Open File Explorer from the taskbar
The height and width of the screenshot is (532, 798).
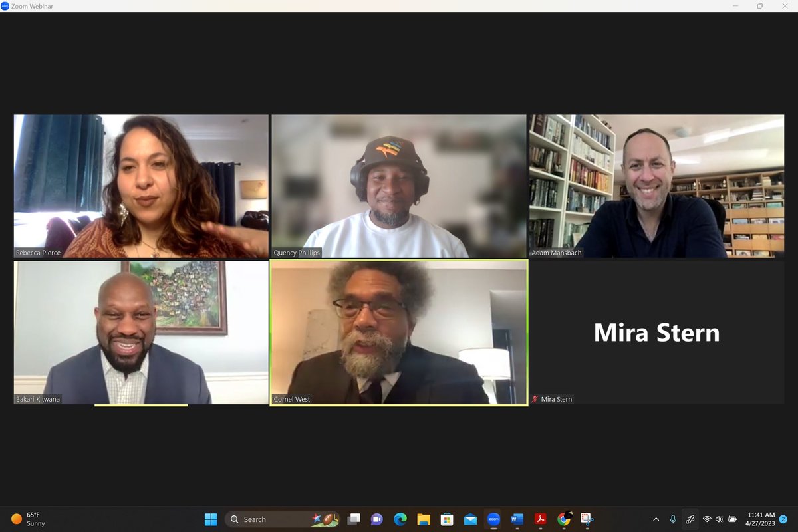pyautogui.click(x=424, y=519)
